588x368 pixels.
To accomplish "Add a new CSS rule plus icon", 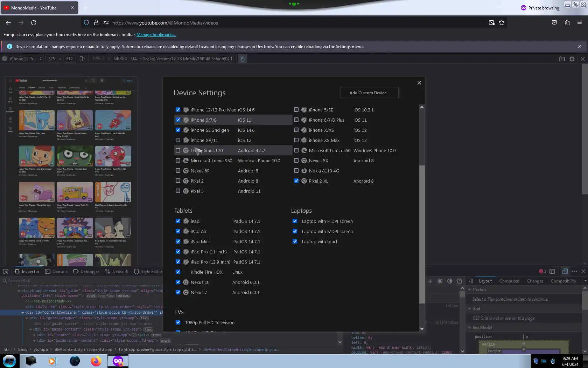I will (430, 281).
